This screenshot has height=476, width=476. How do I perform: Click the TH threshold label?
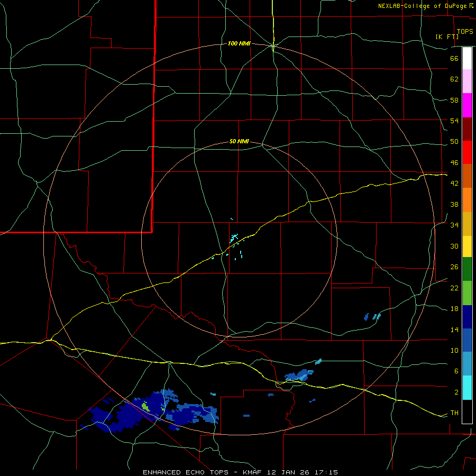click(454, 413)
